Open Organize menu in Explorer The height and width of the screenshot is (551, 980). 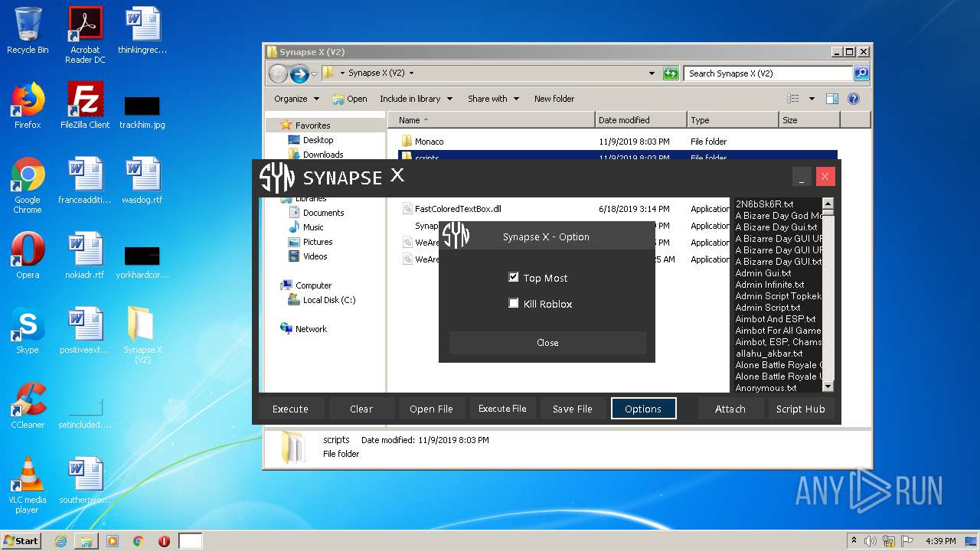[x=296, y=99]
